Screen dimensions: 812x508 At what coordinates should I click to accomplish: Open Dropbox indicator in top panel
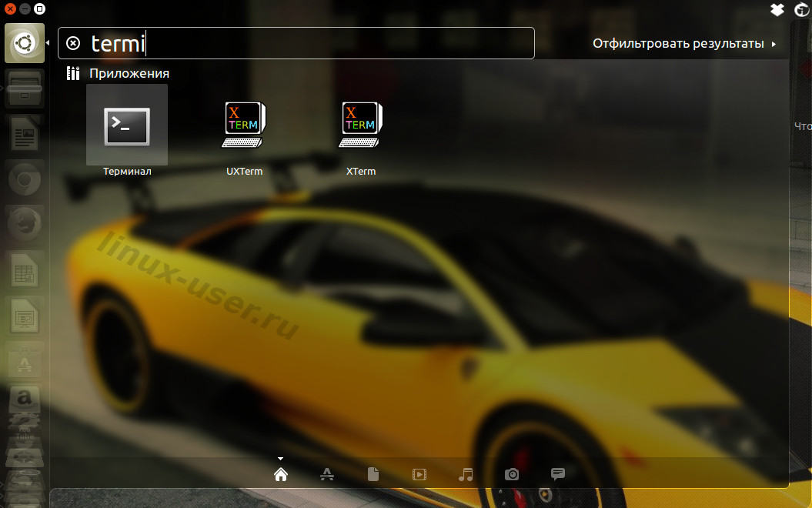(x=777, y=9)
